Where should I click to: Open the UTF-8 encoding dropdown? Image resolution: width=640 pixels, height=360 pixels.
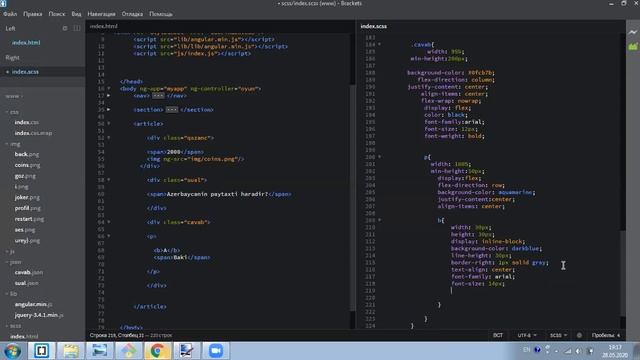pyautogui.click(x=527, y=336)
